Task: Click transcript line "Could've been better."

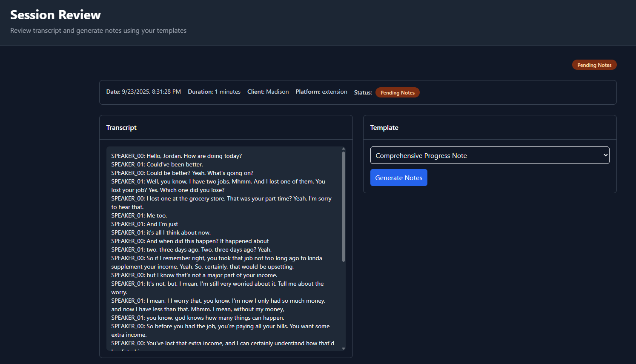Action: pyautogui.click(x=157, y=164)
